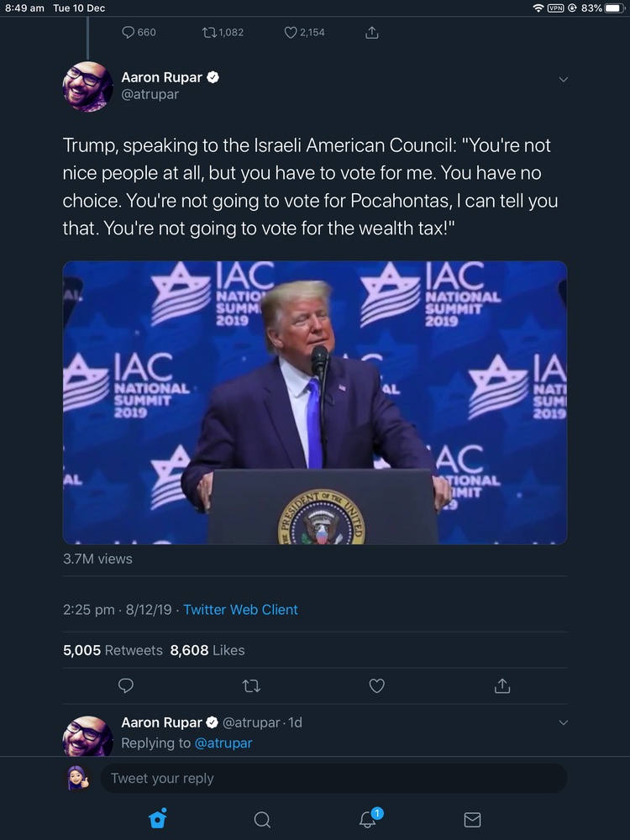The width and height of the screenshot is (630, 840).
Task: Like the parent tweet with 2,154 likes
Action: click(304, 33)
